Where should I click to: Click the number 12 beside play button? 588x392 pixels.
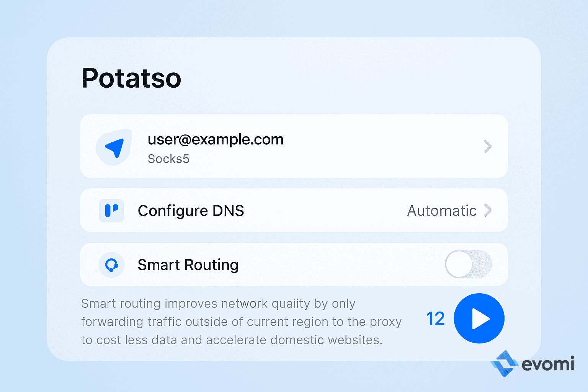[x=435, y=318]
